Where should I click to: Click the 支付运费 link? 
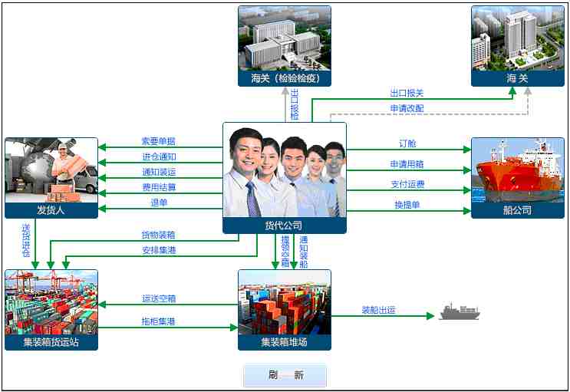pos(407,184)
